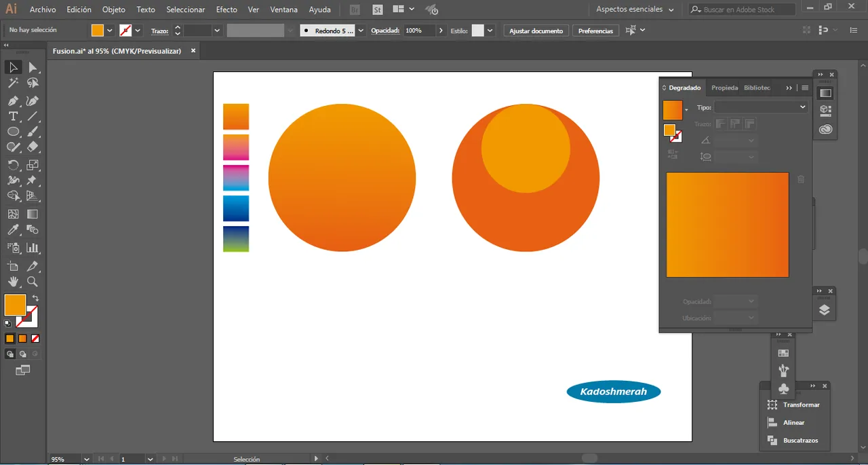This screenshot has height=465, width=868.
Task: Pick the Magic Wand tool
Action: tap(13, 83)
